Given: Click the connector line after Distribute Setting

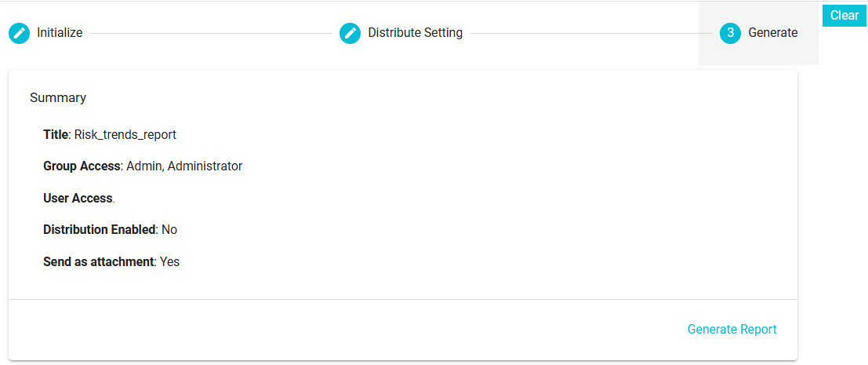Looking at the screenshot, I should pyautogui.click(x=591, y=34).
